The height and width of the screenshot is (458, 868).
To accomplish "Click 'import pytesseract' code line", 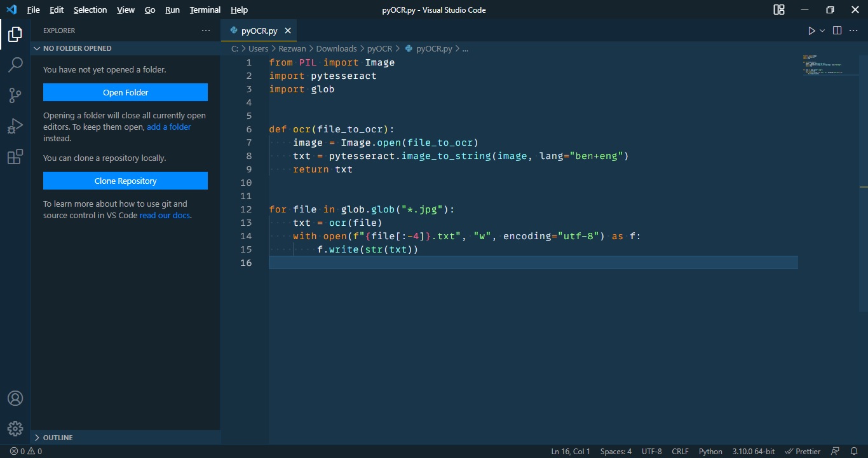I will pos(323,76).
